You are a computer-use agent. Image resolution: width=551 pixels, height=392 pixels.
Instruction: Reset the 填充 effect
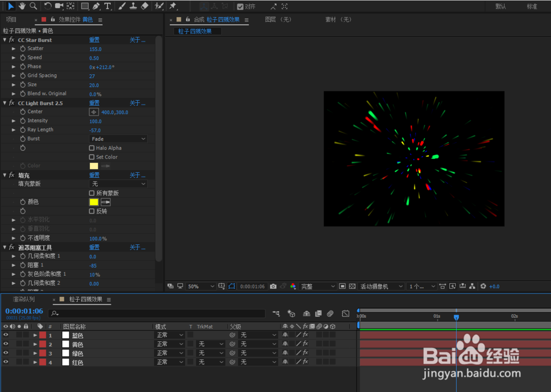coord(94,175)
